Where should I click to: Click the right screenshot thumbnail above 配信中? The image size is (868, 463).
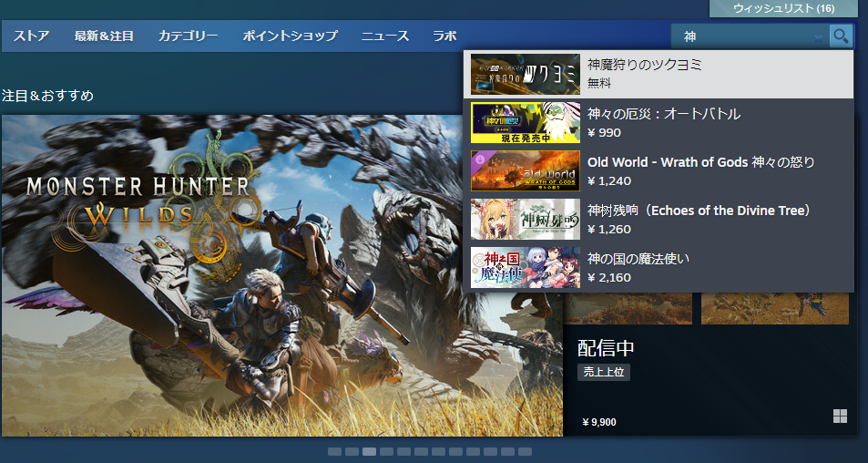(775, 308)
